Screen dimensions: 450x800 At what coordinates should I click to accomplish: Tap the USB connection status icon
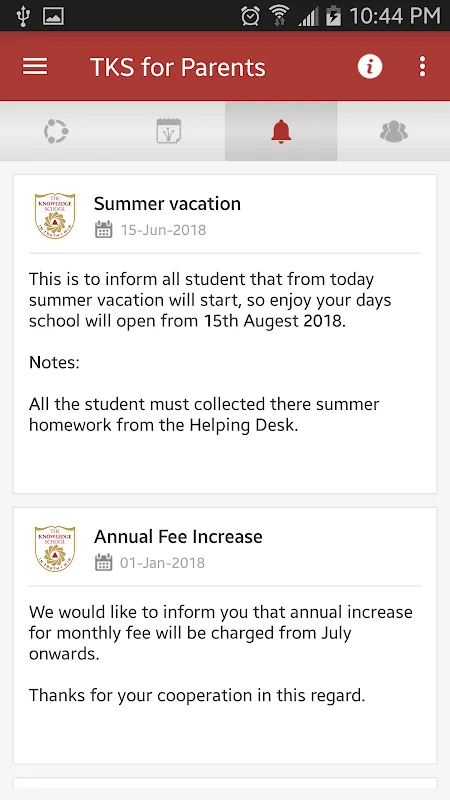click(22, 16)
